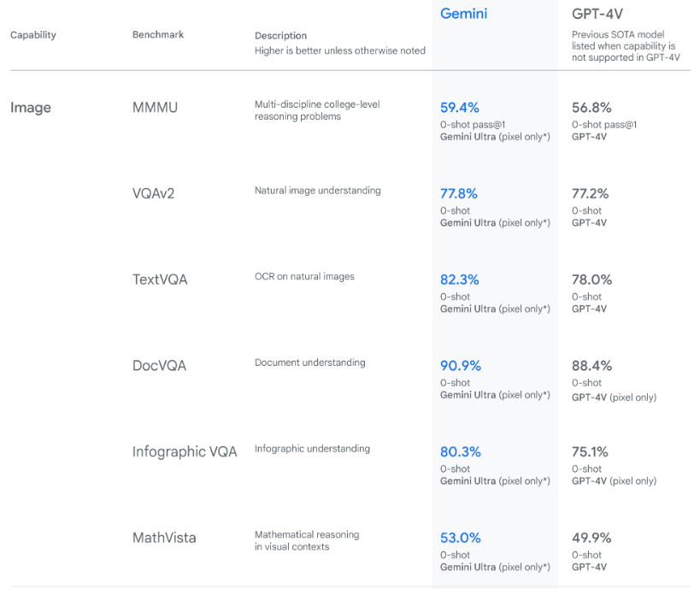Click the Description column header
The image size is (700, 589).
280,36
